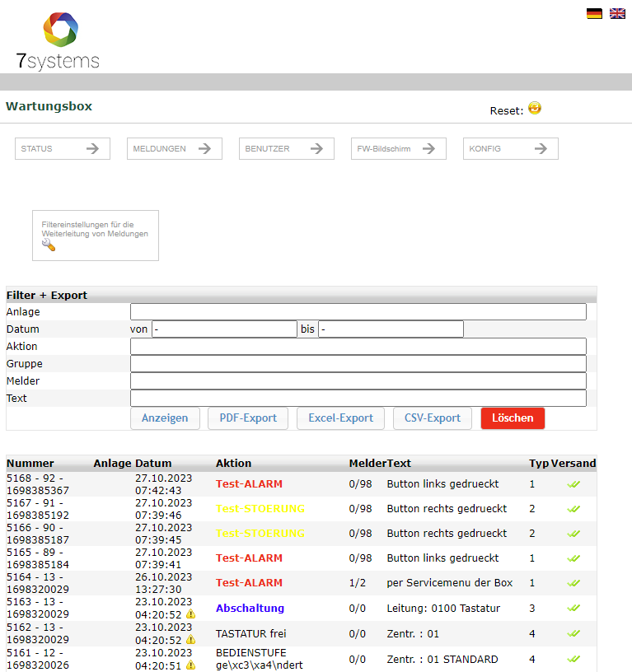This screenshot has width=632, height=672.
Task: Click 'per Servicemenu der Box' text
Action: 449,583
